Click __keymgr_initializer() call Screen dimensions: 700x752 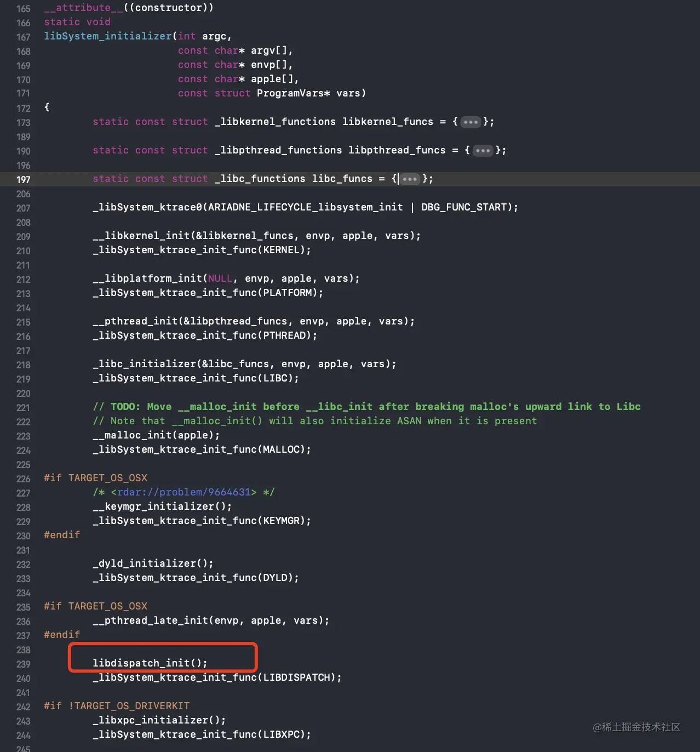pos(162,506)
